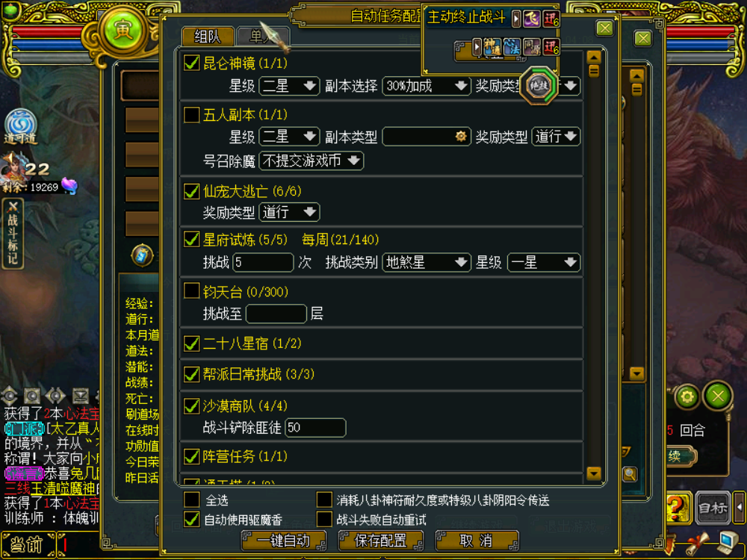
Task: Open the 目标 target button
Action: coord(713,508)
